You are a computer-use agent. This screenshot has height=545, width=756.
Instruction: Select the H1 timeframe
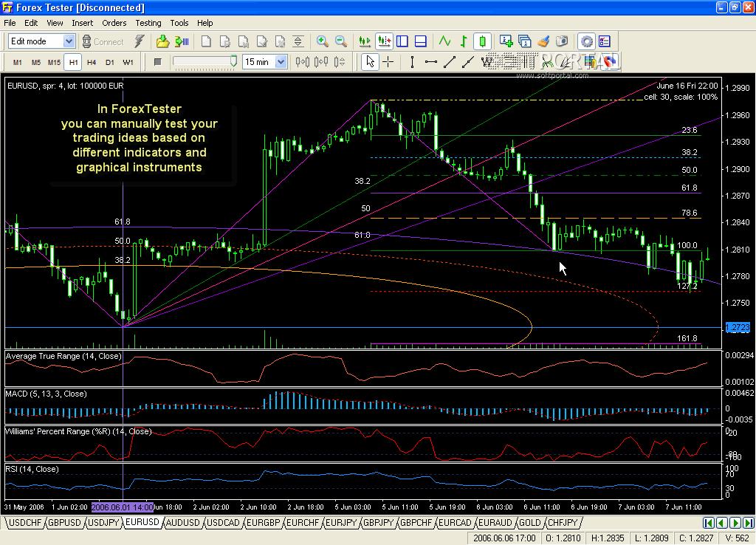click(73, 62)
